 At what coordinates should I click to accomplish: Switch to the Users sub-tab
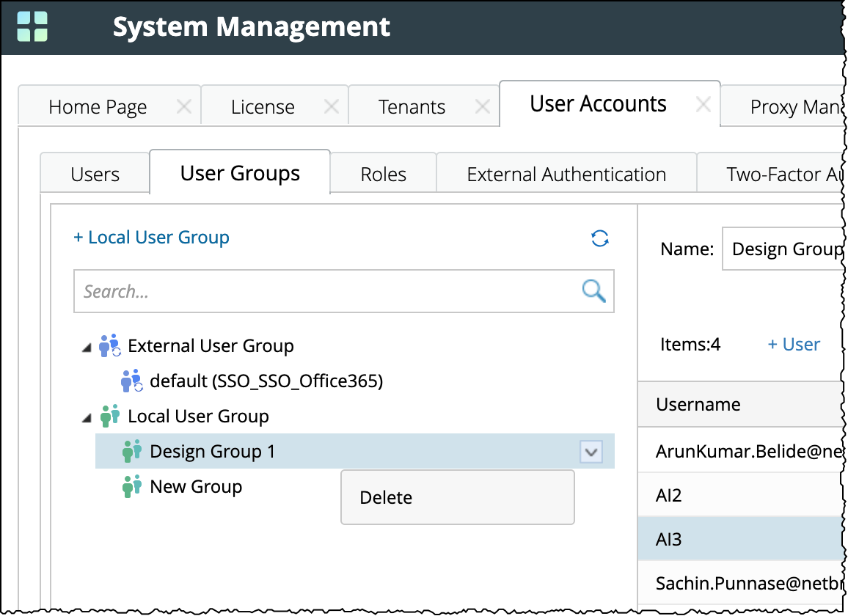pos(95,175)
